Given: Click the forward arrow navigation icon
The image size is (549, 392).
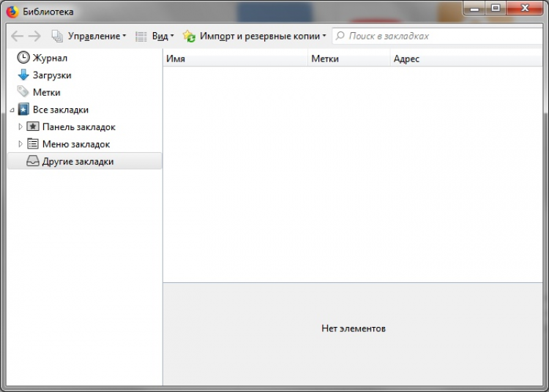Looking at the screenshot, I should click(34, 36).
